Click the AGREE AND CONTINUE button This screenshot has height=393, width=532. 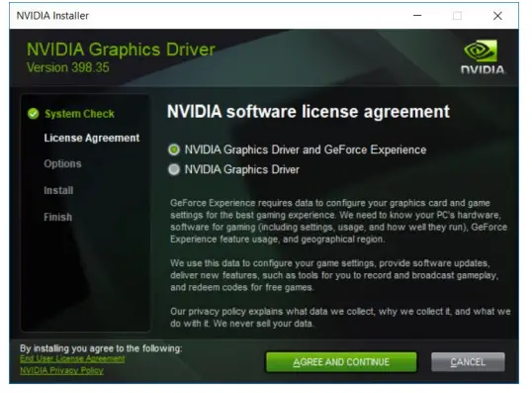pyautogui.click(x=341, y=361)
